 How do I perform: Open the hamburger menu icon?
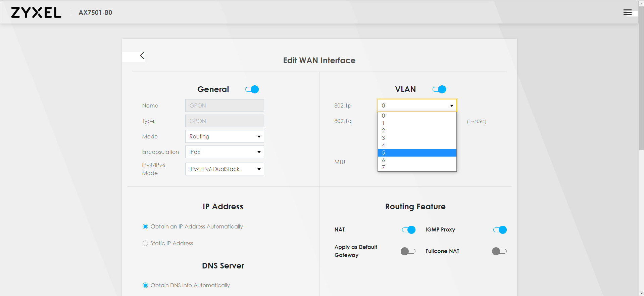click(627, 12)
